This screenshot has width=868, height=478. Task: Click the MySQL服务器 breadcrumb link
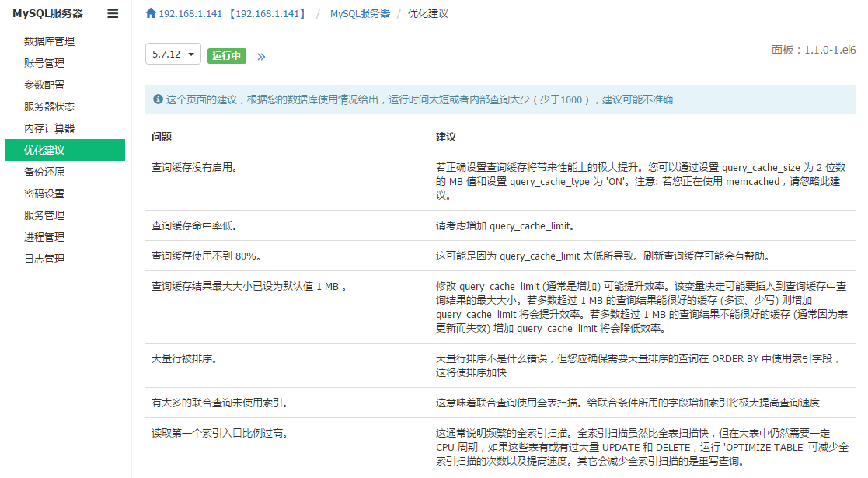point(360,13)
